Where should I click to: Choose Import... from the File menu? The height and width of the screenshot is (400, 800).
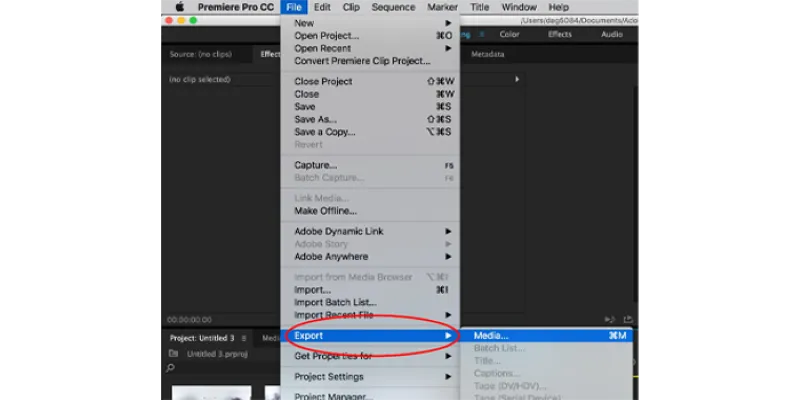pos(370,290)
